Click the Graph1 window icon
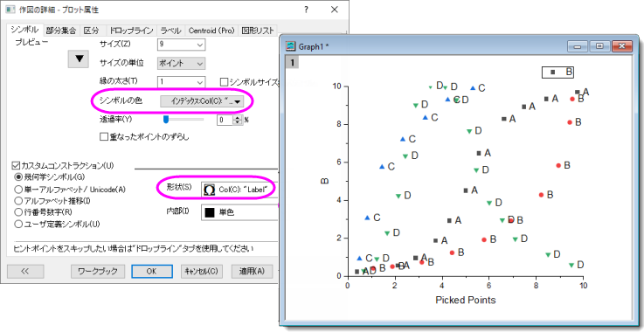 click(291, 45)
